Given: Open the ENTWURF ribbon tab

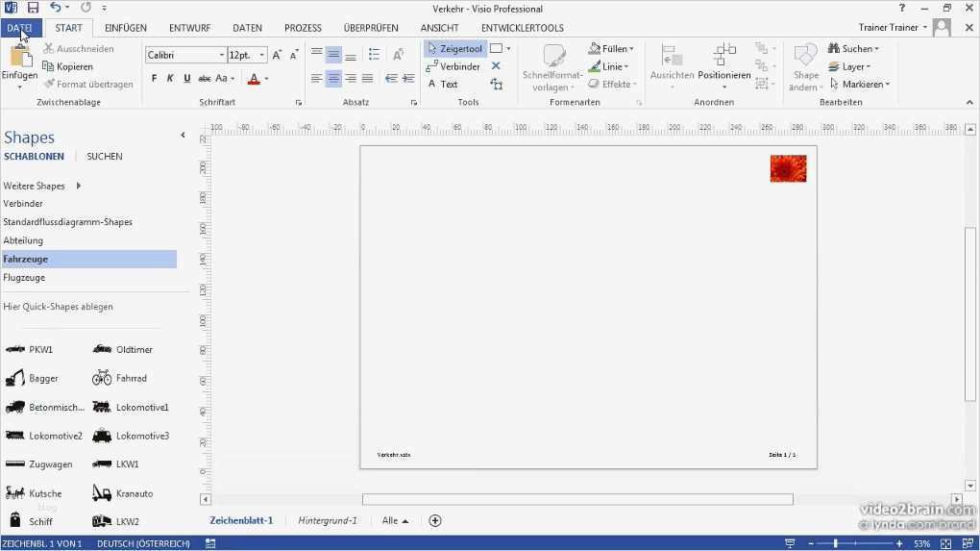Looking at the screenshot, I should 189,28.
